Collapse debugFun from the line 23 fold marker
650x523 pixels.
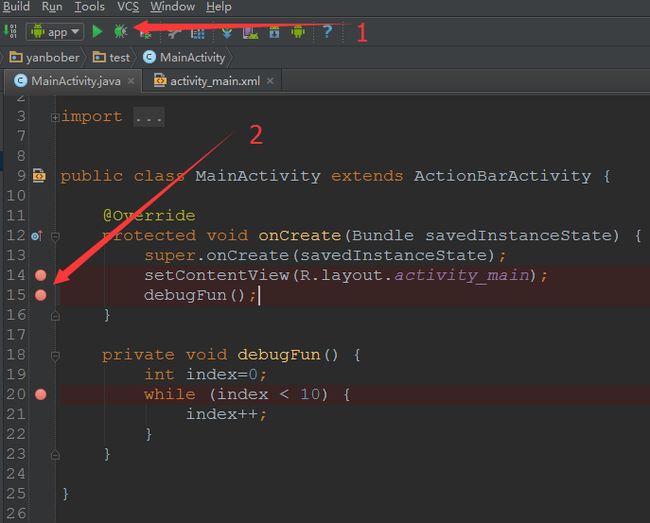pyautogui.click(x=55, y=455)
